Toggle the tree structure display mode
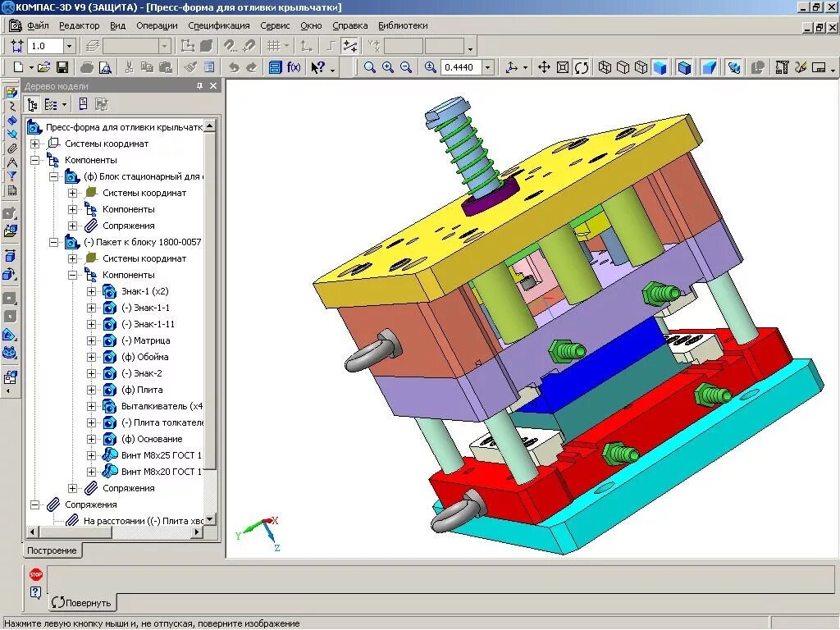840x630 pixels. coord(33,104)
